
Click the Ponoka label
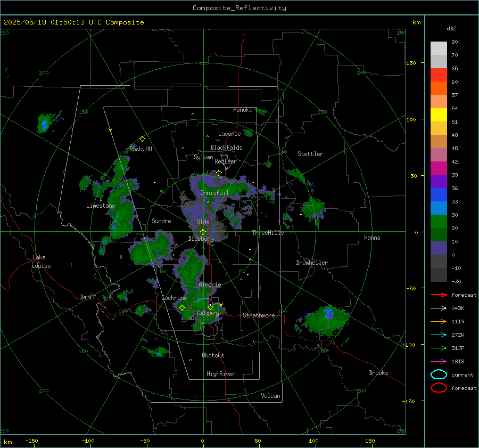tap(243, 110)
